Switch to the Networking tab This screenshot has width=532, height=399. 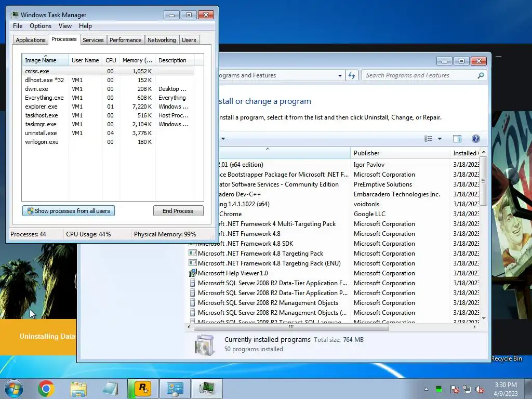(x=162, y=40)
